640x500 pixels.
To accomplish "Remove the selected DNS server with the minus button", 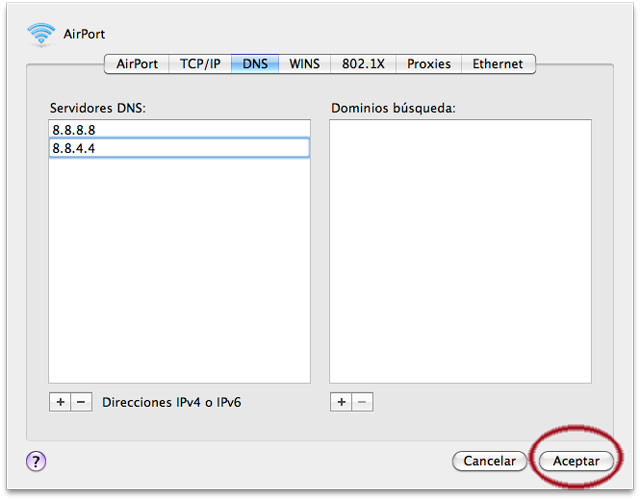I will (81, 402).
